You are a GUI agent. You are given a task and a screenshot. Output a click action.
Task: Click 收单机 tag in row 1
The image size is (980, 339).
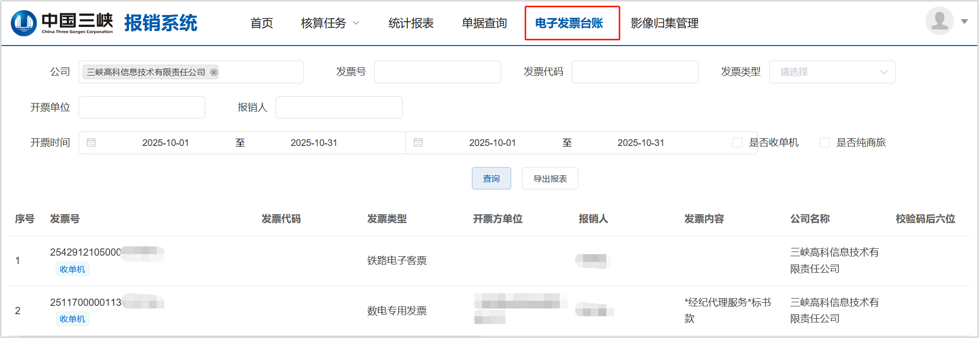pos(72,269)
